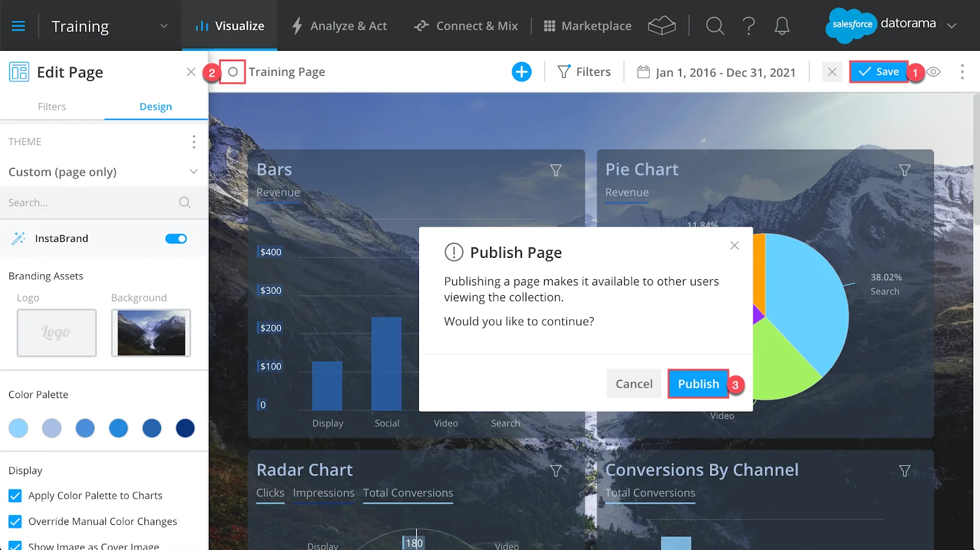Open the Theme three-dot options menu
980x550 pixels.
point(194,142)
